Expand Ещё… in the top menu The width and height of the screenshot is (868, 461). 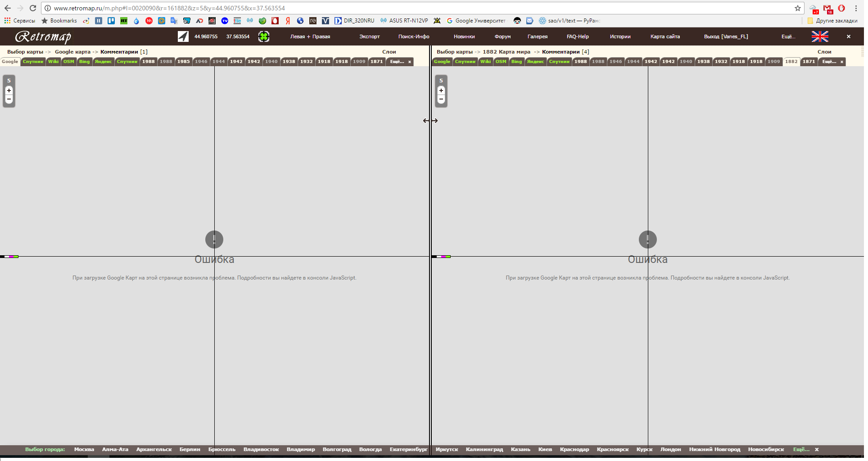coord(788,36)
